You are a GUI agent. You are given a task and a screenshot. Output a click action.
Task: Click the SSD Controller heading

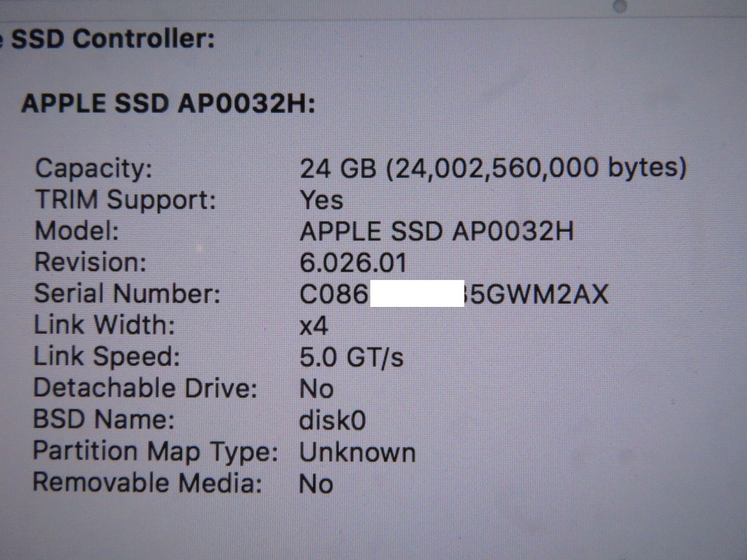pyautogui.click(x=112, y=39)
